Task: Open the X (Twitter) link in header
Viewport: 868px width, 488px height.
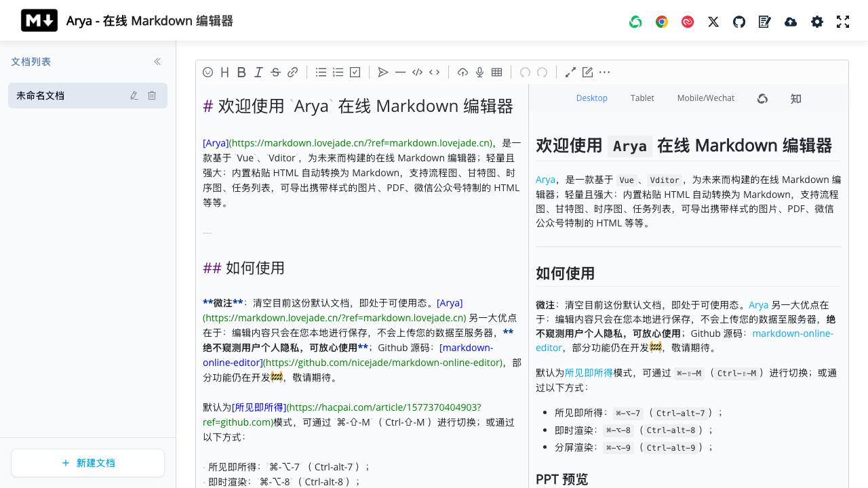Action: pyautogui.click(x=713, y=22)
